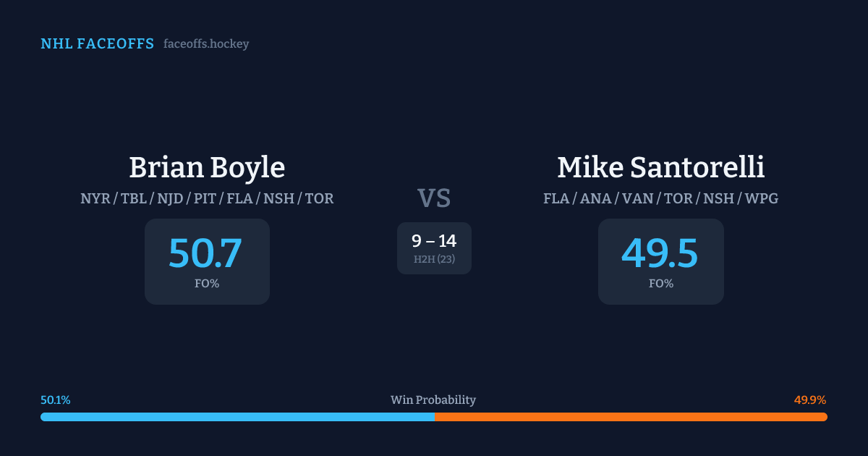Click the Win Probability label

(433, 400)
